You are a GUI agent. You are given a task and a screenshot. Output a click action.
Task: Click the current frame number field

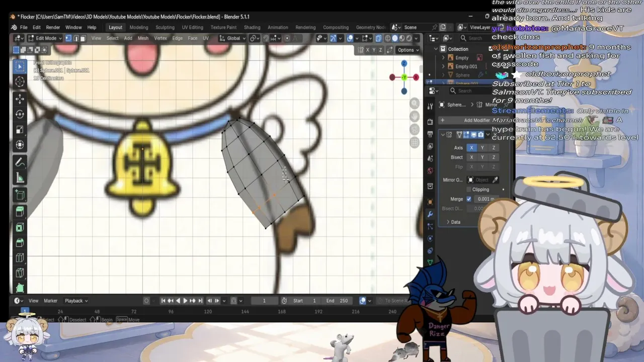[264, 301]
